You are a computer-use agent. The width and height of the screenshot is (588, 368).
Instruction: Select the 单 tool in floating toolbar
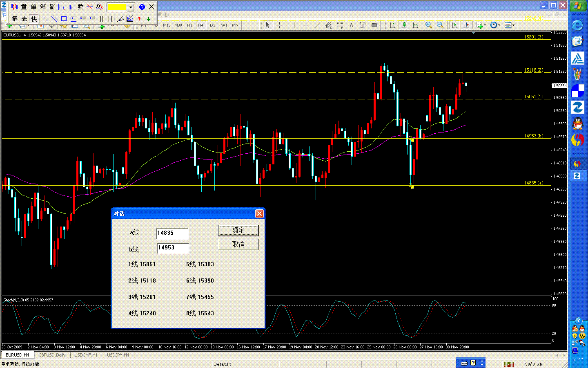pyautogui.click(x=33, y=7)
